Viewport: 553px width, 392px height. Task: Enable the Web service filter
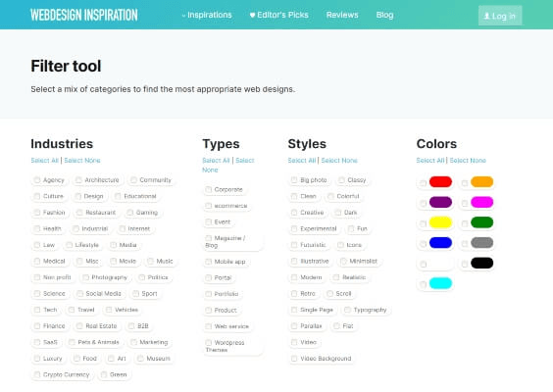(209, 326)
